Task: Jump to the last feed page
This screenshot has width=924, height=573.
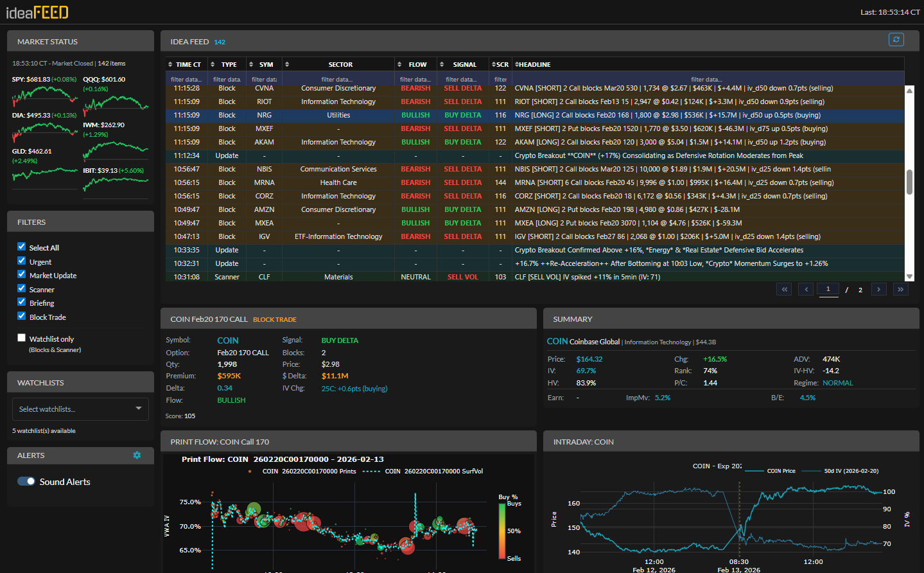Action: (900, 290)
